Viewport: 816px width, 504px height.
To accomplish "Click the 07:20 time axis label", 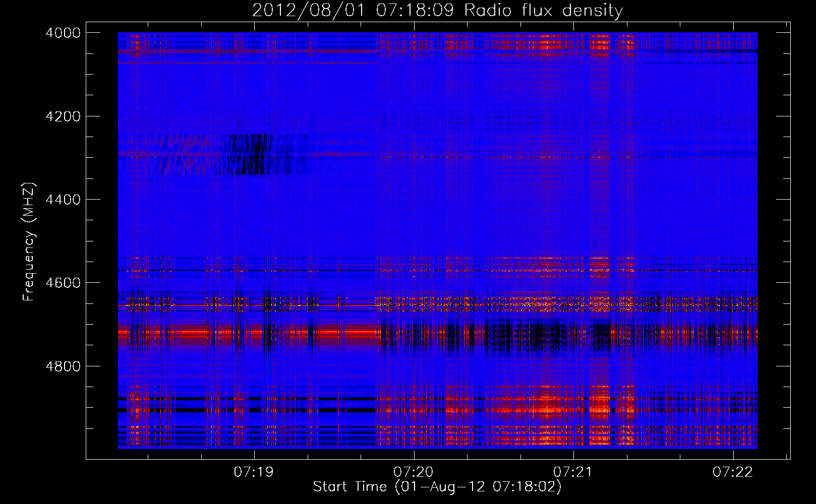I will (414, 472).
